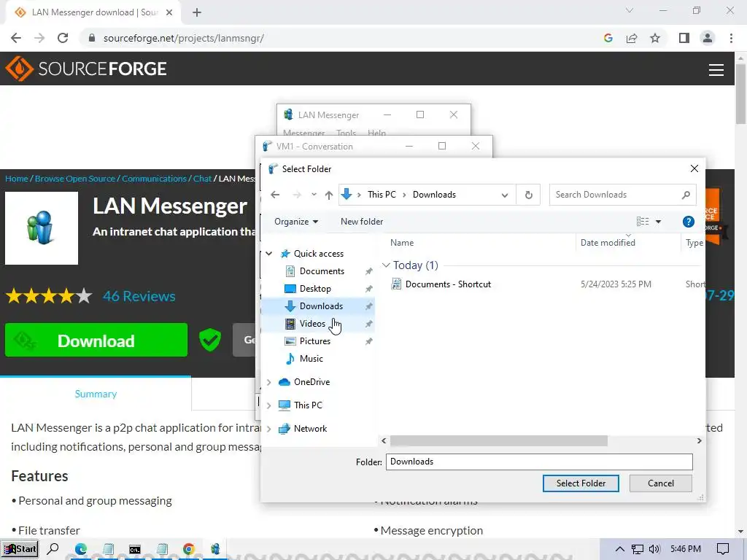Open the Summary tab
747x560 pixels.
[96, 394]
